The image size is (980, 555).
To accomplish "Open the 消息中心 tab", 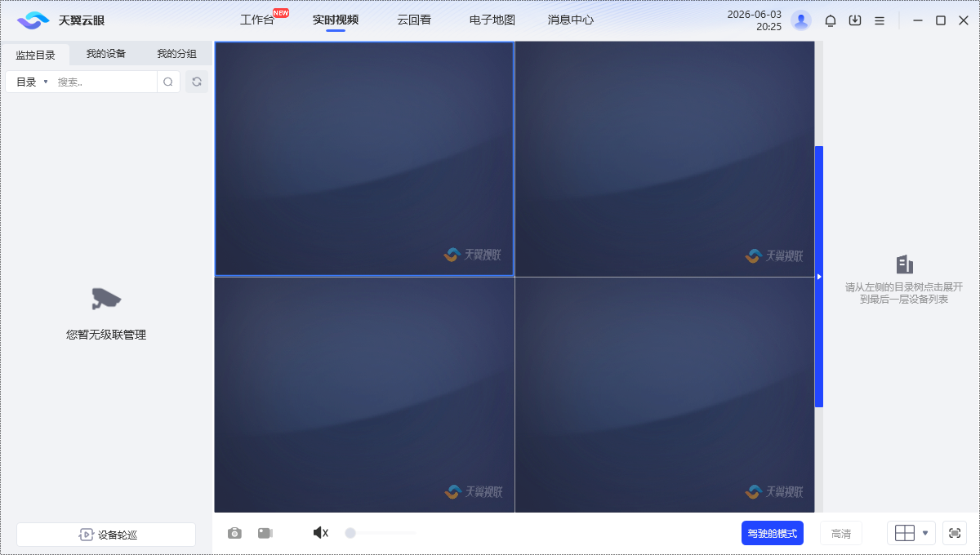I will point(571,20).
